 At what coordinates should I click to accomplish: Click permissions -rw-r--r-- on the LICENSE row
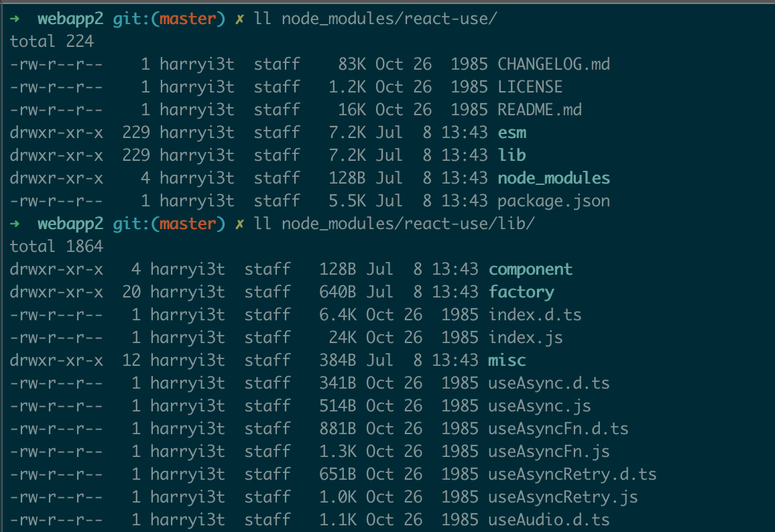(x=56, y=87)
